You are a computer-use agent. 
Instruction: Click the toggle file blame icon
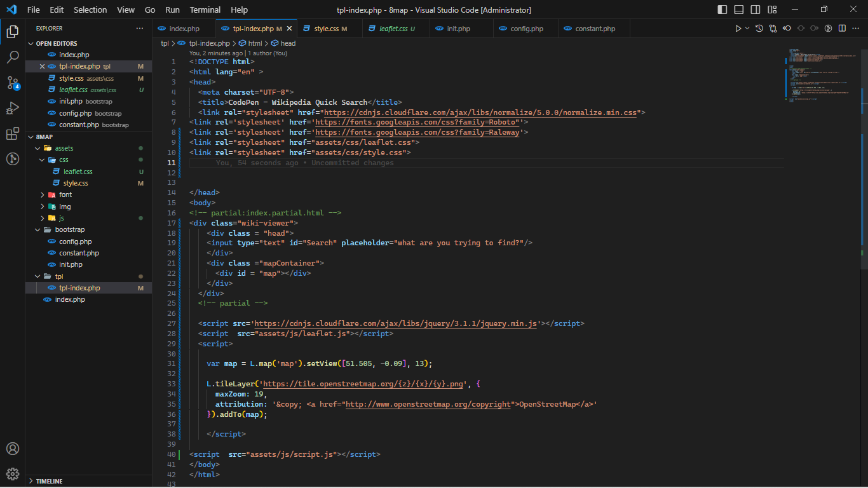[x=828, y=29]
